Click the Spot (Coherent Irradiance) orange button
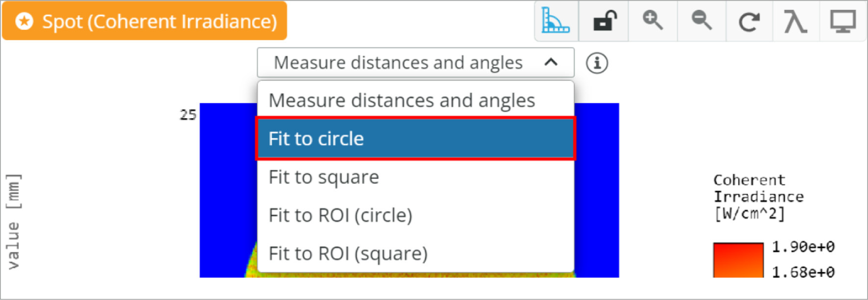This screenshot has width=868, height=300. [145, 21]
